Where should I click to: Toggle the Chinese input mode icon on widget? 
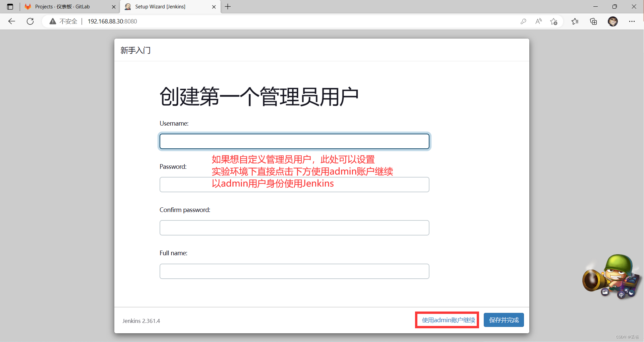pos(621,295)
